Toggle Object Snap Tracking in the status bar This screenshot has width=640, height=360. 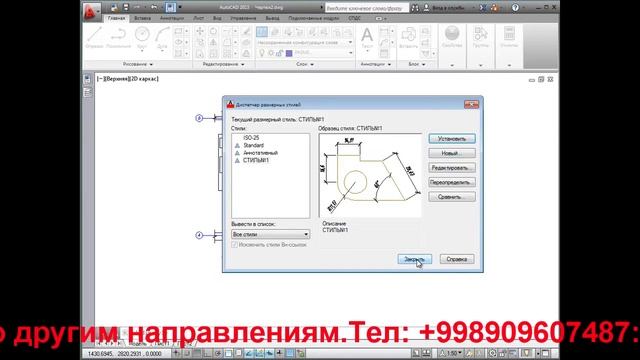[x=249, y=353]
